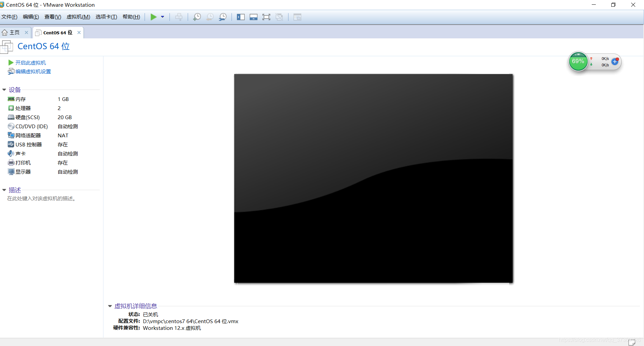Click the speaker icon beside 声卡
Viewport: 644px width, 346px height.
[11, 153]
